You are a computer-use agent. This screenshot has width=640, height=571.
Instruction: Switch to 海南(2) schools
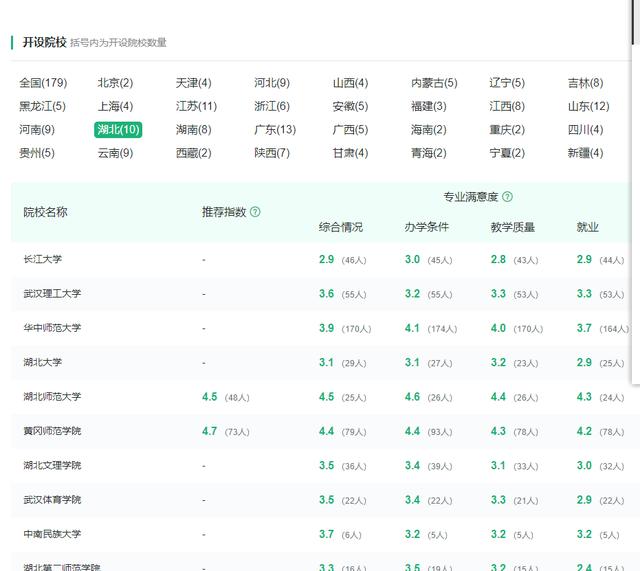[429, 129]
